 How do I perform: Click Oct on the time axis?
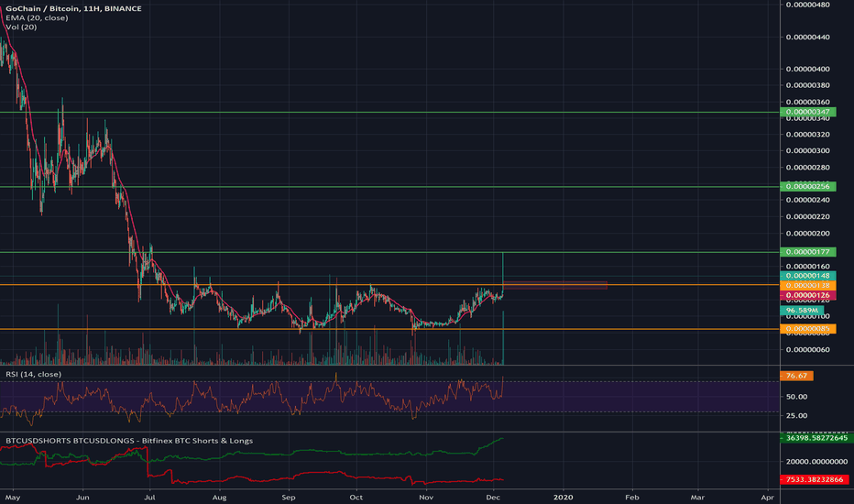click(356, 497)
